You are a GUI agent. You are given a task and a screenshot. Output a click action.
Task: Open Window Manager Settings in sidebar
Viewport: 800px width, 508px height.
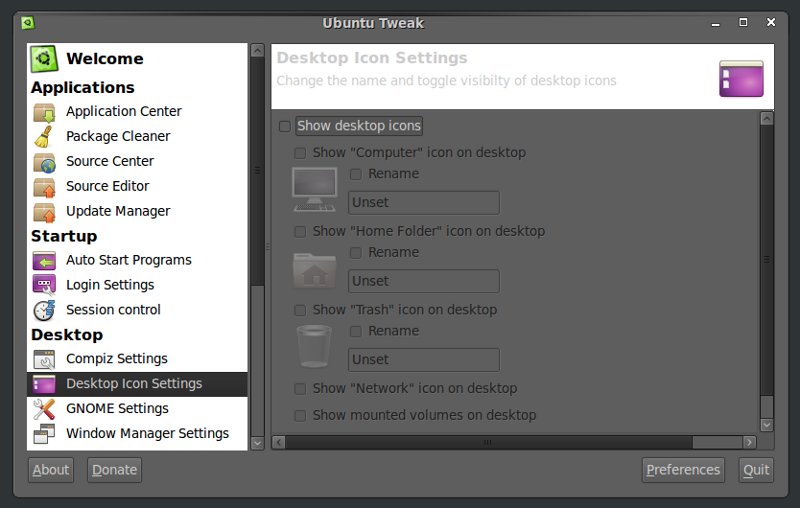click(x=147, y=434)
